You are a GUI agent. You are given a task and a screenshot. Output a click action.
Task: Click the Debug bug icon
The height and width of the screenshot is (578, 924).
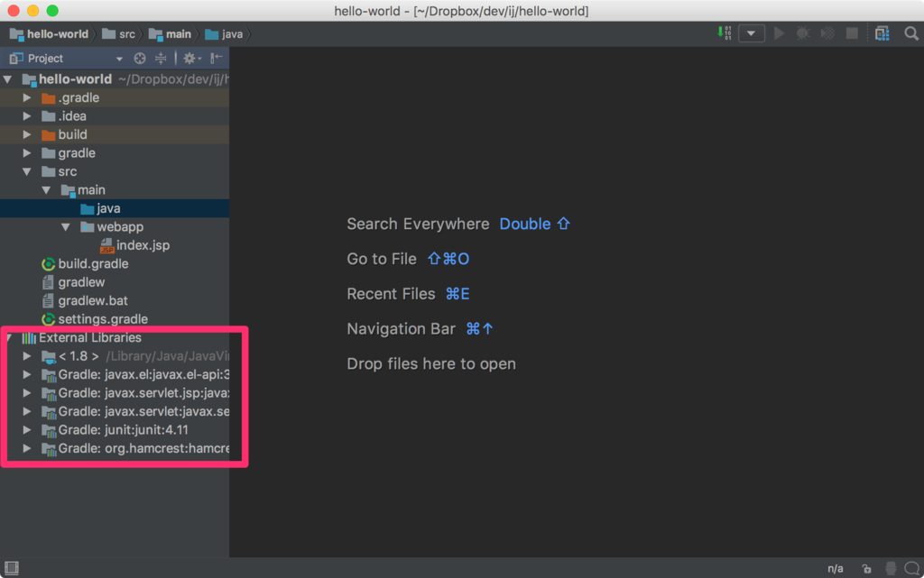tap(802, 33)
